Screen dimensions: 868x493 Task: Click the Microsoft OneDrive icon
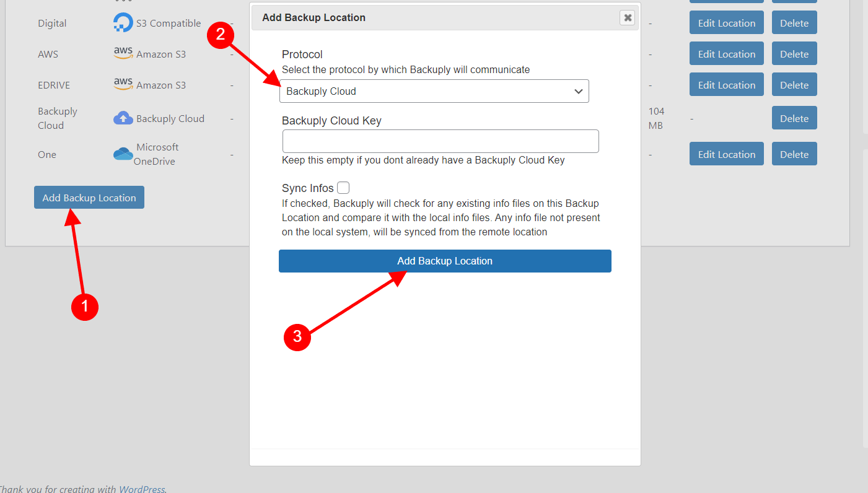[x=123, y=154]
